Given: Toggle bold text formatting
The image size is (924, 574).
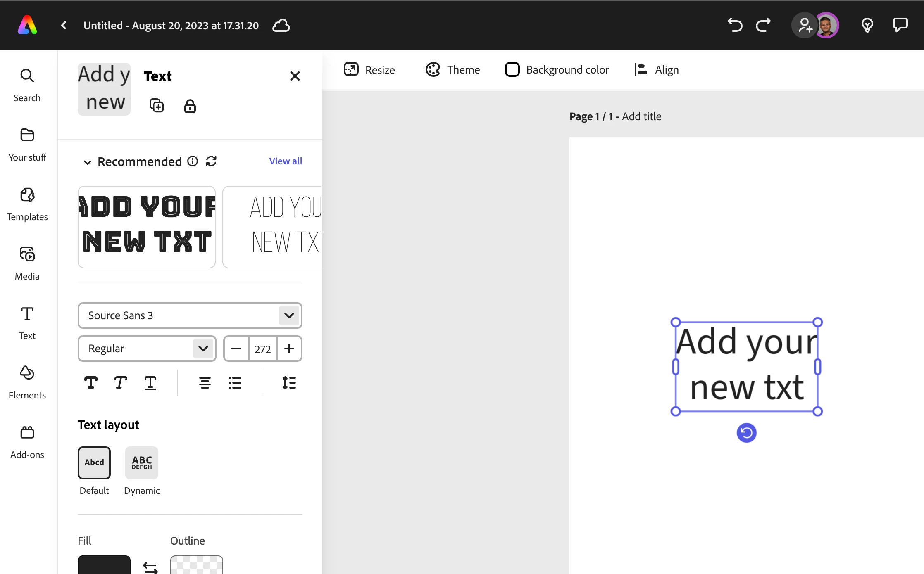Looking at the screenshot, I should 91,383.
